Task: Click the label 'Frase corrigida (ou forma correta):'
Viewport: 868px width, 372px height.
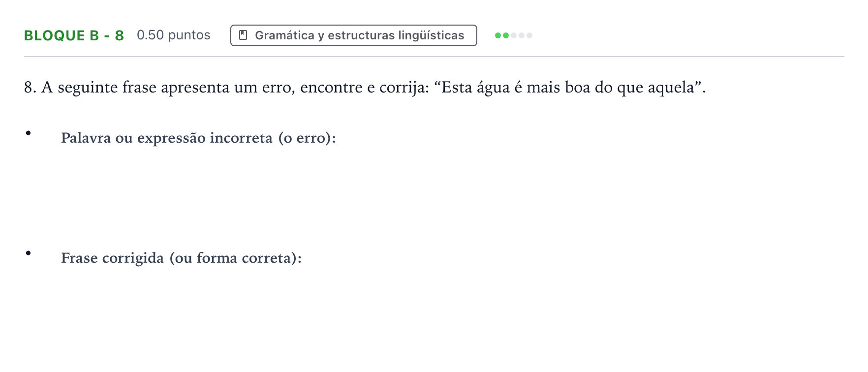Action: pyautogui.click(x=181, y=258)
